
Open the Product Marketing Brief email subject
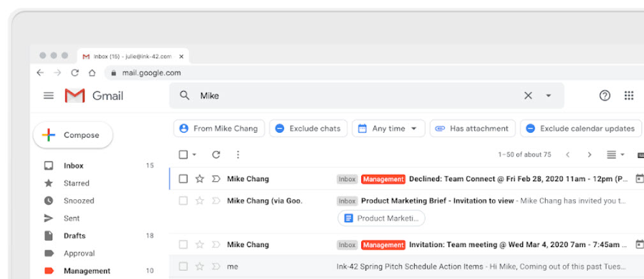coord(437,201)
